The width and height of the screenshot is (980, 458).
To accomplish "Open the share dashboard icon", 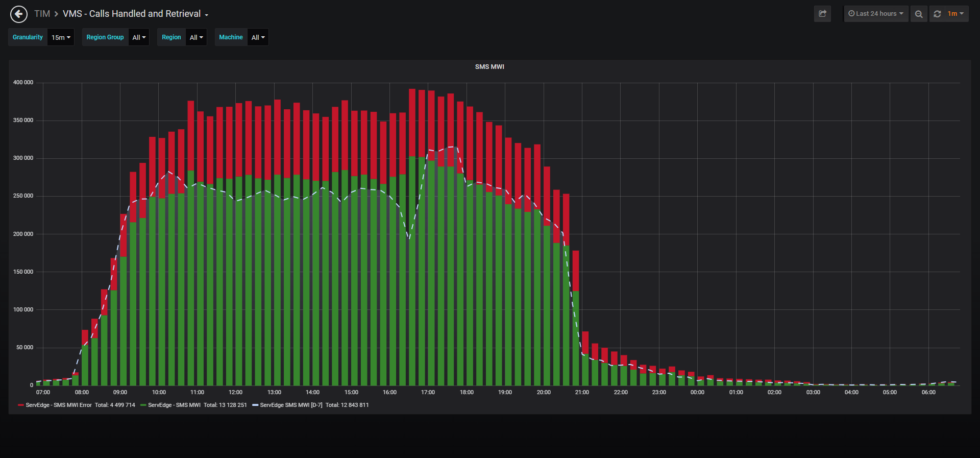I will point(822,14).
